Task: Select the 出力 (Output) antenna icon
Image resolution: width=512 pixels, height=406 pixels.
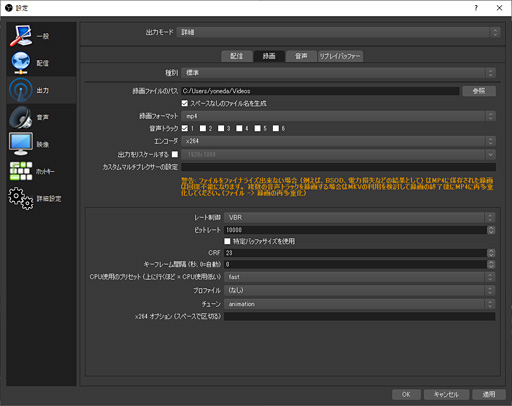Action: pyautogui.click(x=21, y=90)
